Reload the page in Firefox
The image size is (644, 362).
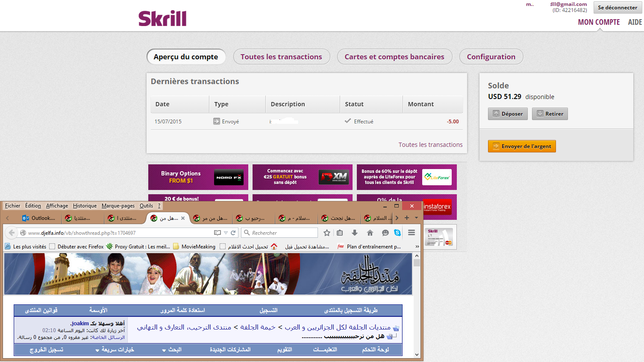[x=233, y=233]
